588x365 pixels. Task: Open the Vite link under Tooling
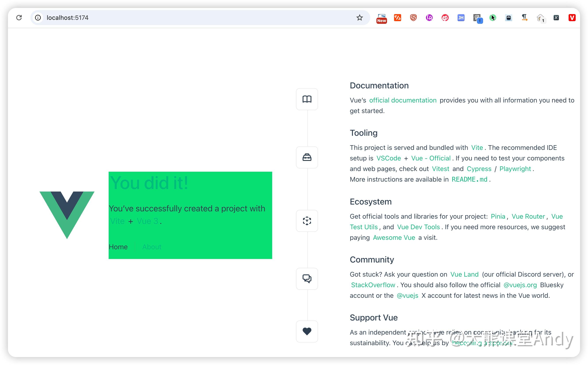click(477, 147)
